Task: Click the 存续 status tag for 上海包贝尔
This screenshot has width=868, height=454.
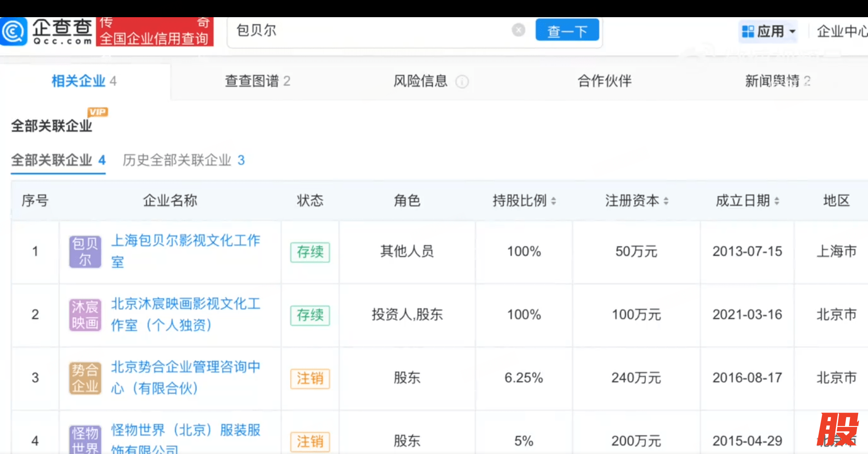Action: coord(310,252)
